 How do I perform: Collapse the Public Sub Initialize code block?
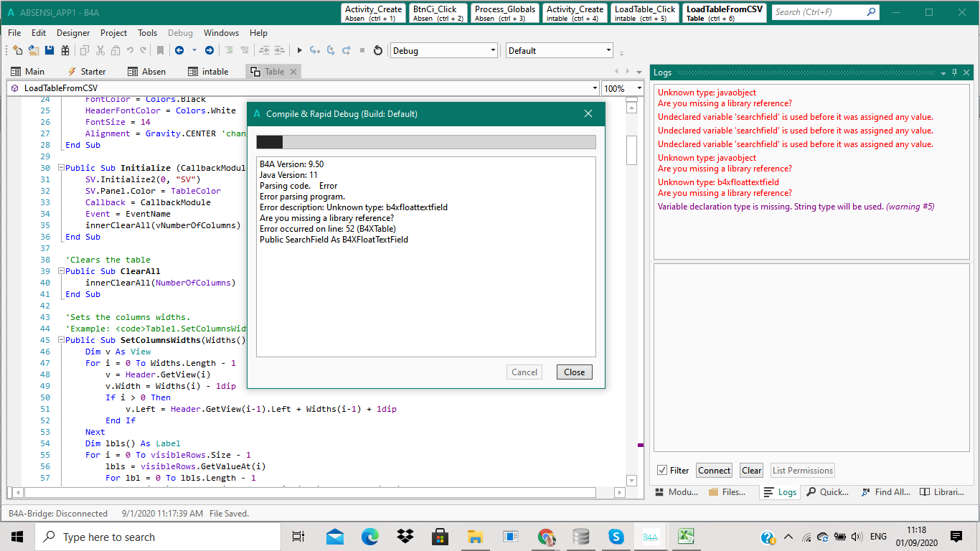point(62,168)
